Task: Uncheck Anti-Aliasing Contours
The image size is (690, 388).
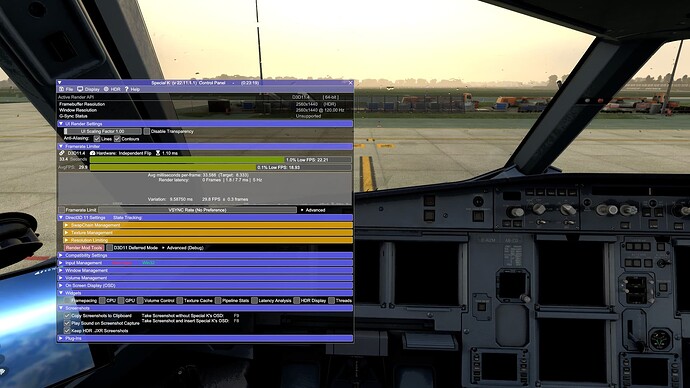Action: pyautogui.click(x=117, y=139)
